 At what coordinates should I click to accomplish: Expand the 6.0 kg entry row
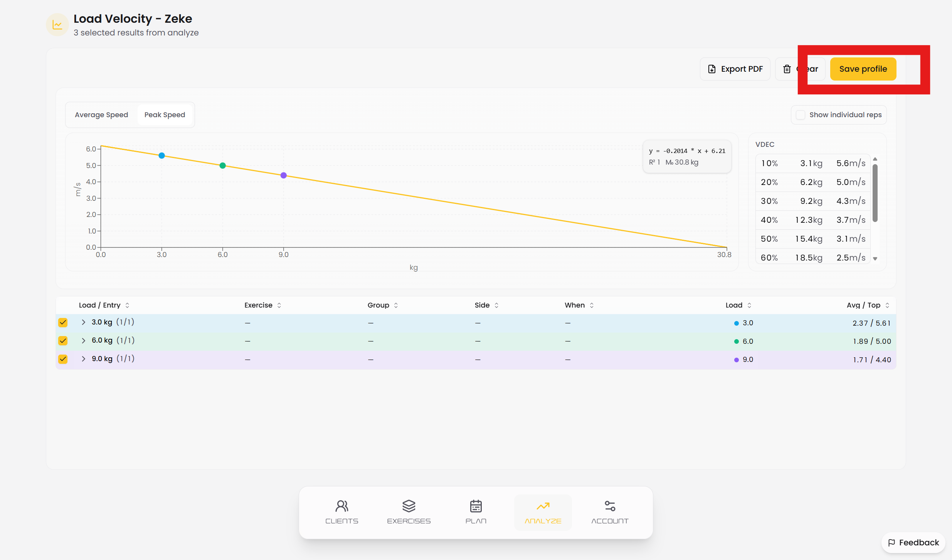tap(83, 341)
